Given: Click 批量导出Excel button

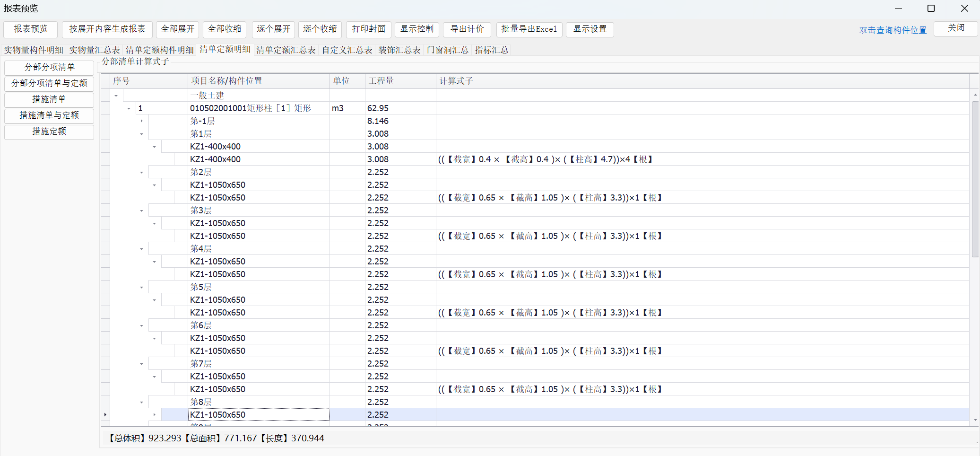Looking at the screenshot, I should (x=529, y=29).
